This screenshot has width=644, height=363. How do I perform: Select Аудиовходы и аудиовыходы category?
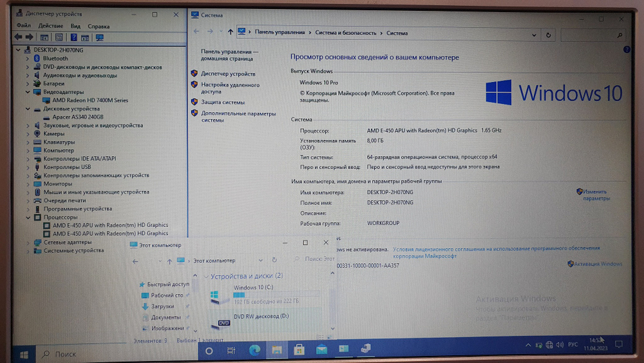point(80,75)
